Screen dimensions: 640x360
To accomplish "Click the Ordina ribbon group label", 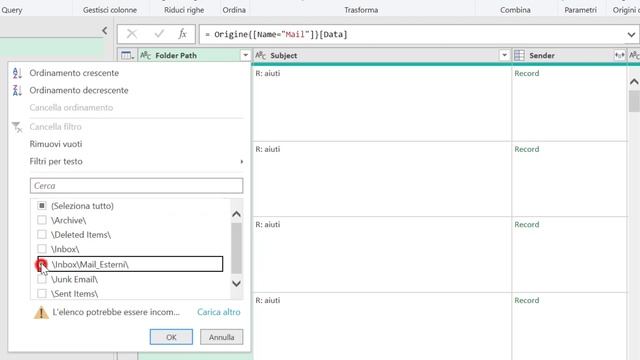I will click(x=234, y=10).
